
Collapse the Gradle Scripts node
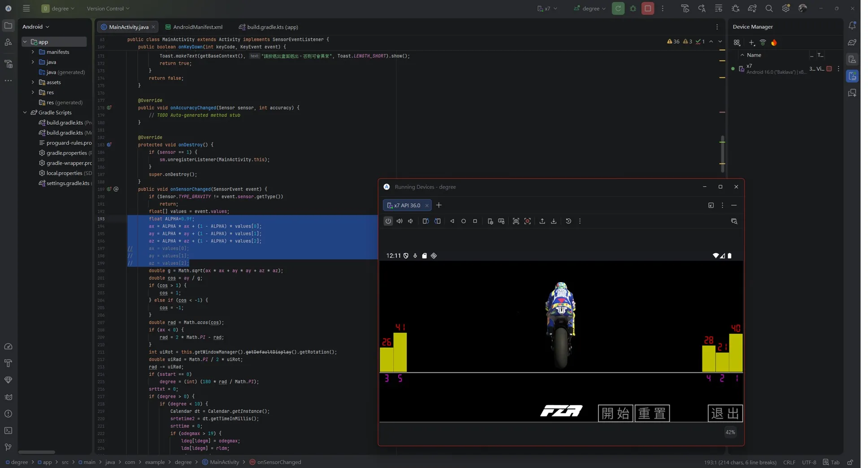pyautogui.click(x=25, y=113)
